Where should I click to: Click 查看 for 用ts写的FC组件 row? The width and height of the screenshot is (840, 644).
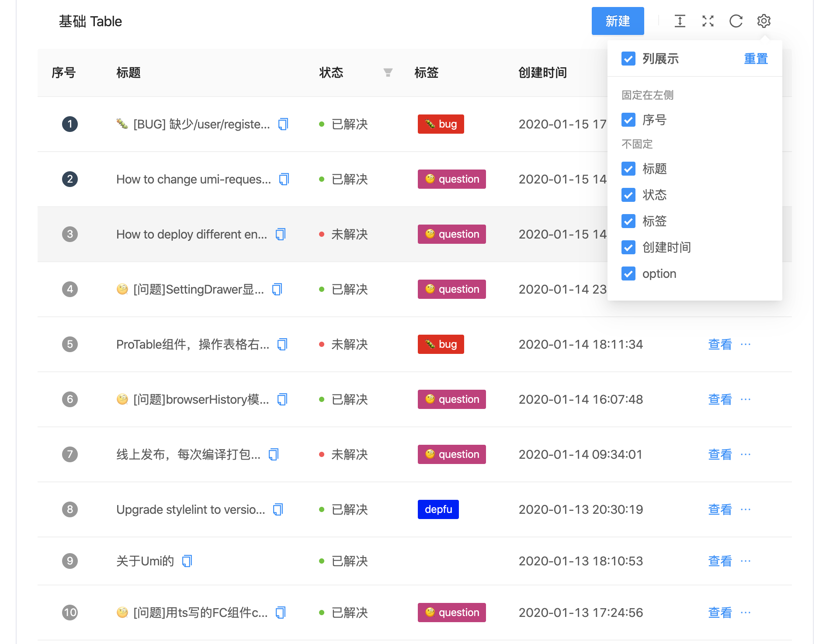[x=720, y=613]
